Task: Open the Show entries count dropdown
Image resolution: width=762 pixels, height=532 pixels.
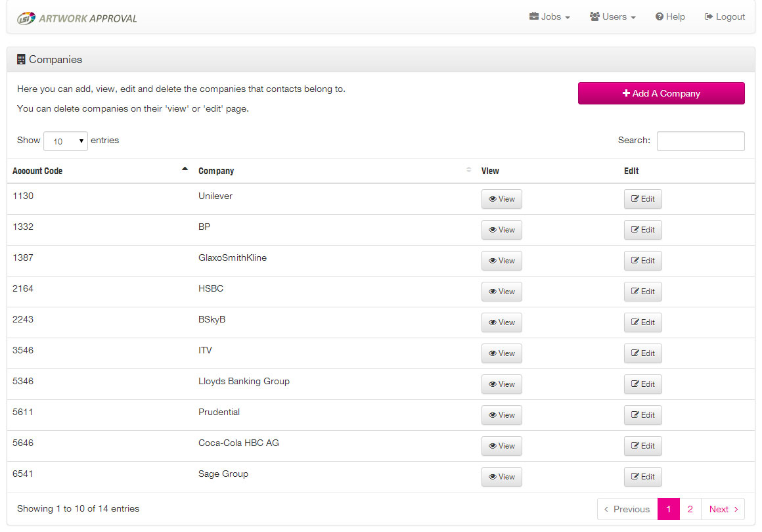Action: tap(66, 141)
